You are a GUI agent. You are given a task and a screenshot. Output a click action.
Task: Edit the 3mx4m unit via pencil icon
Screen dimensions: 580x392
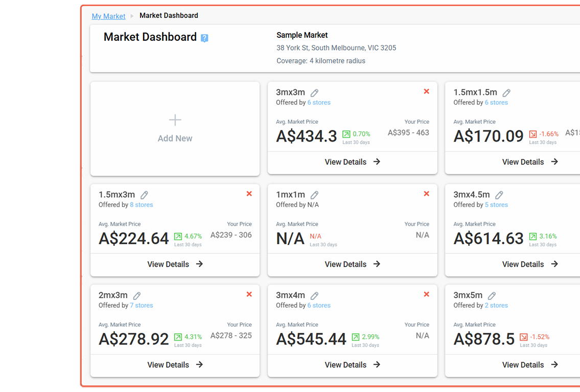315,295
